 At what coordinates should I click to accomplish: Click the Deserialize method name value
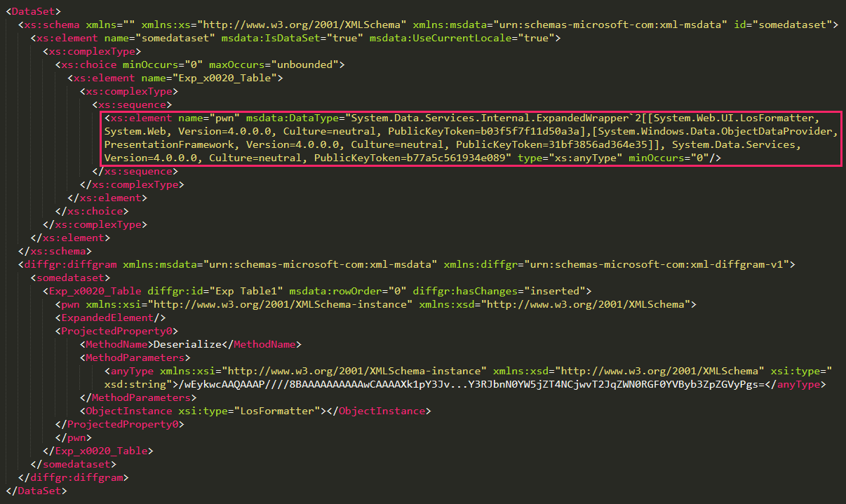click(x=187, y=344)
